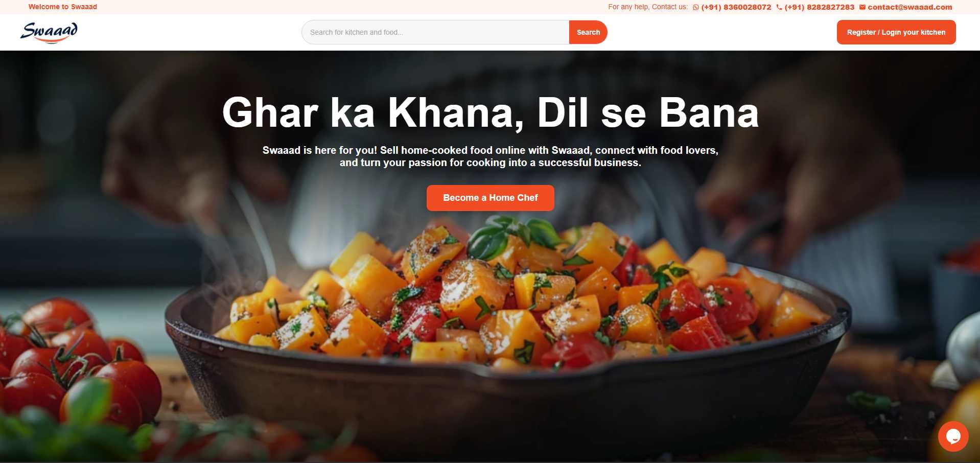Click the envelope icon before contact email
The height and width of the screenshot is (463, 980).
click(862, 7)
